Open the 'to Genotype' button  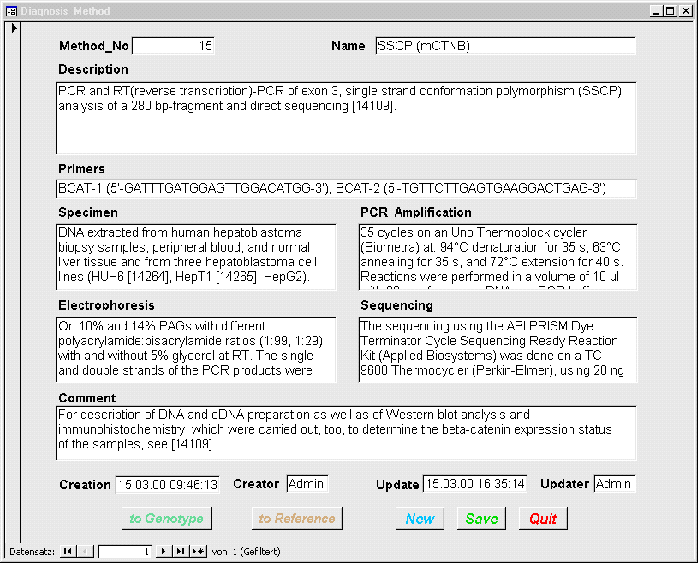[166, 518]
